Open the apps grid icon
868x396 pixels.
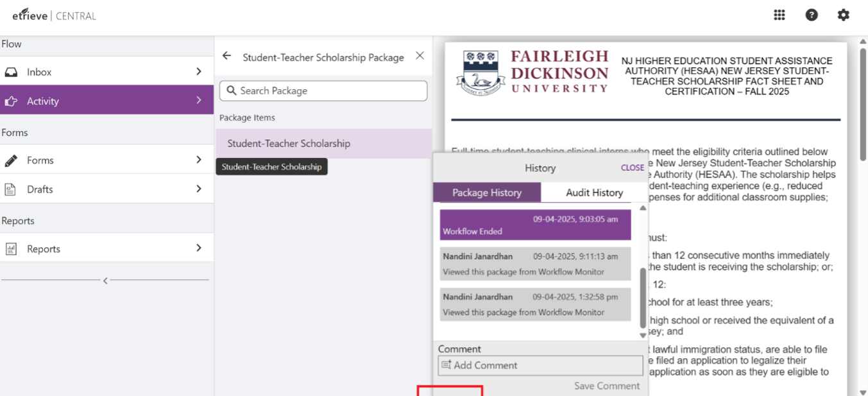(779, 15)
